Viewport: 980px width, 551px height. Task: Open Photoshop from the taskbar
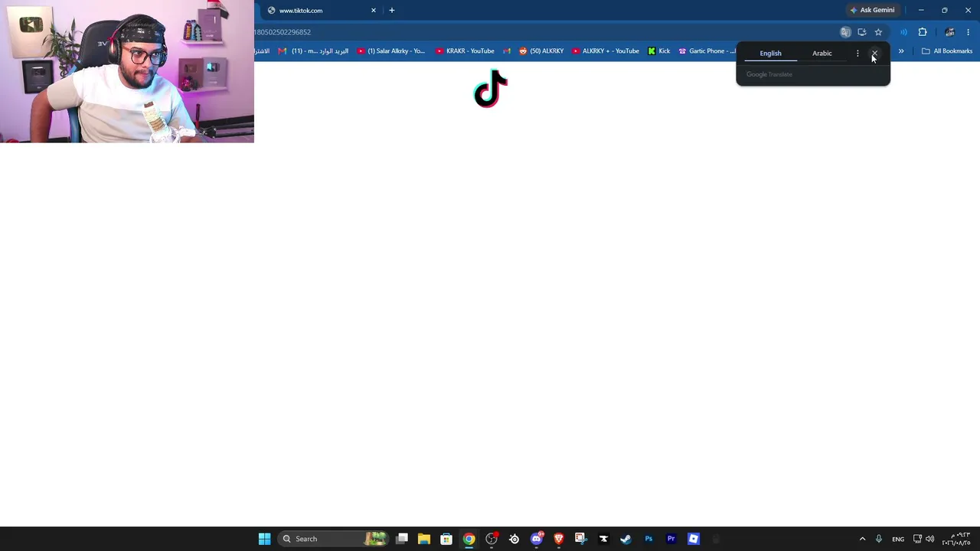(648, 539)
